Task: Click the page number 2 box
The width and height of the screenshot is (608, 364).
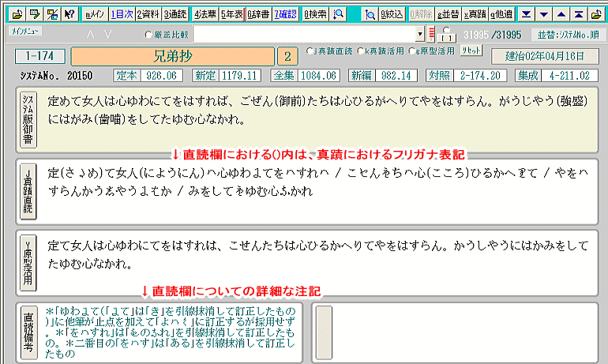Action: [287, 57]
